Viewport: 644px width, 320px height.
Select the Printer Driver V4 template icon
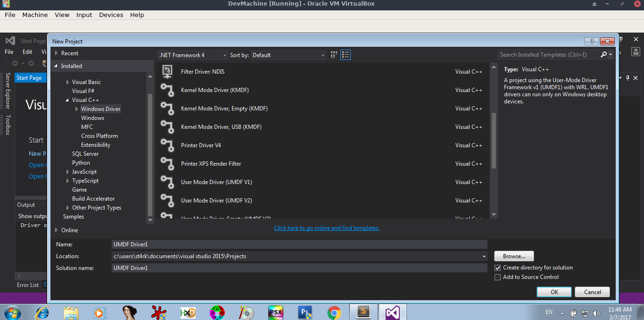click(x=167, y=145)
